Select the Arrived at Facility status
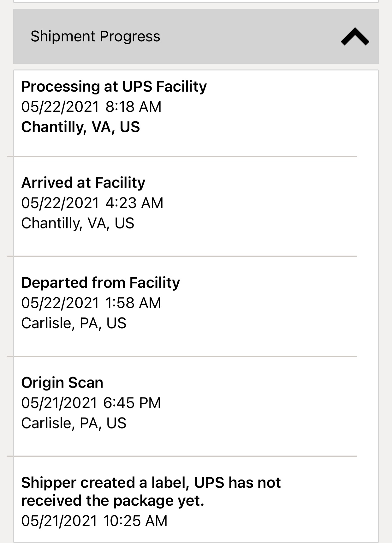The image size is (392, 543). point(83,183)
